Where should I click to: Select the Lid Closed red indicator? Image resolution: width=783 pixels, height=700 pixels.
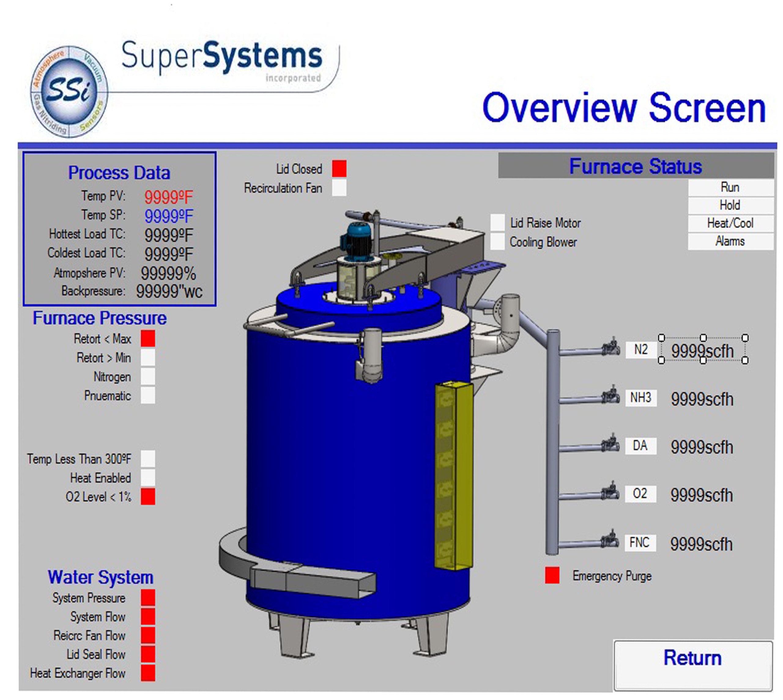(339, 169)
